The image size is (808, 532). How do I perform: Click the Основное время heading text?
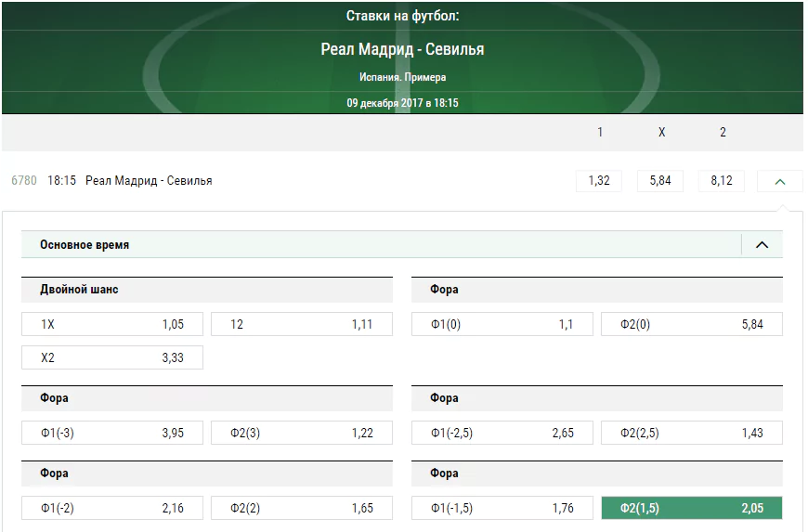(x=85, y=244)
